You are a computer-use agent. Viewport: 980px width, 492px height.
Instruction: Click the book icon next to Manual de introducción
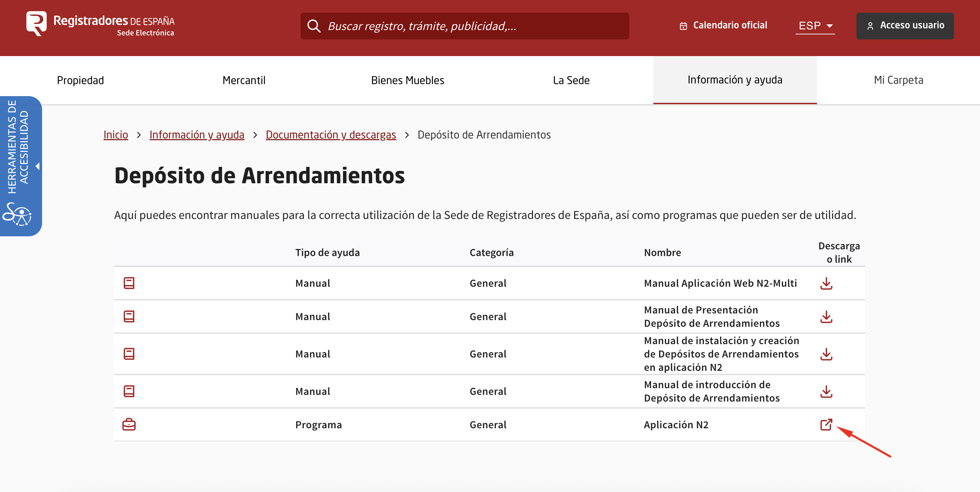pos(129,391)
